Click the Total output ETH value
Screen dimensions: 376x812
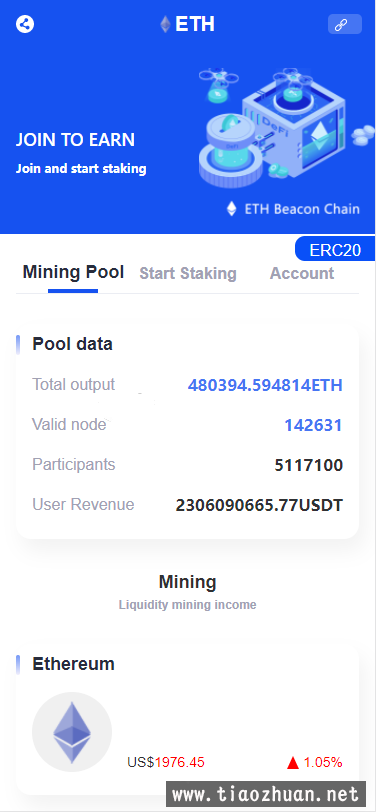pyautogui.click(x=265, y=385)
